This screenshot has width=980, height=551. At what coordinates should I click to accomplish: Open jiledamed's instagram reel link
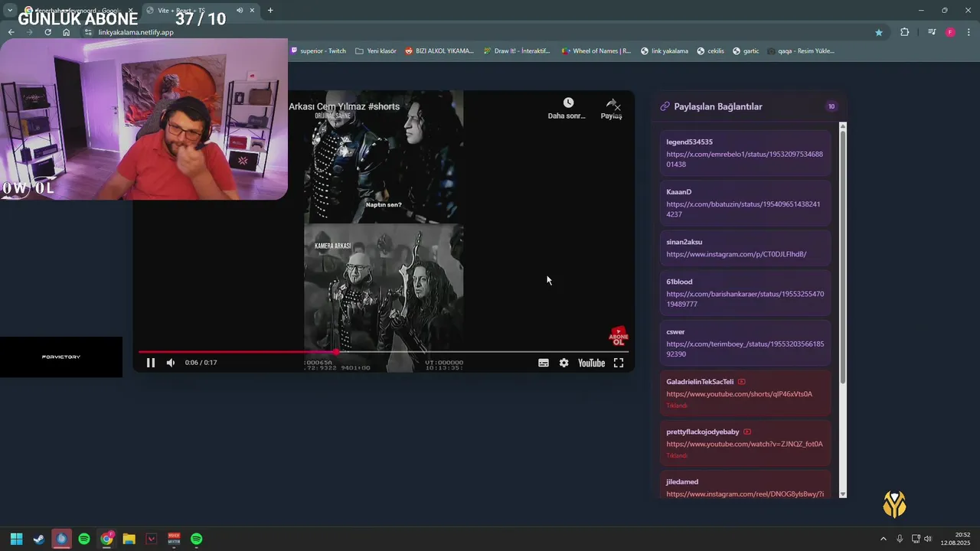click(x=745, y=494)
